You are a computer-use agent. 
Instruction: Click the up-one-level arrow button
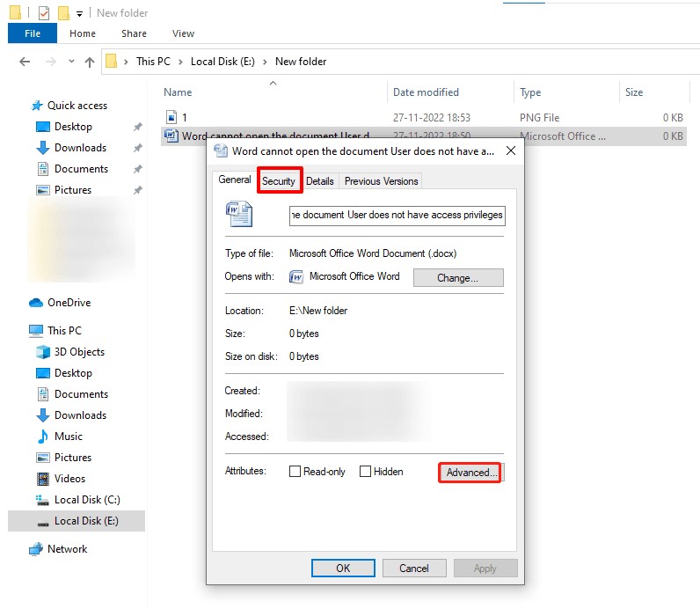[90, 62]
